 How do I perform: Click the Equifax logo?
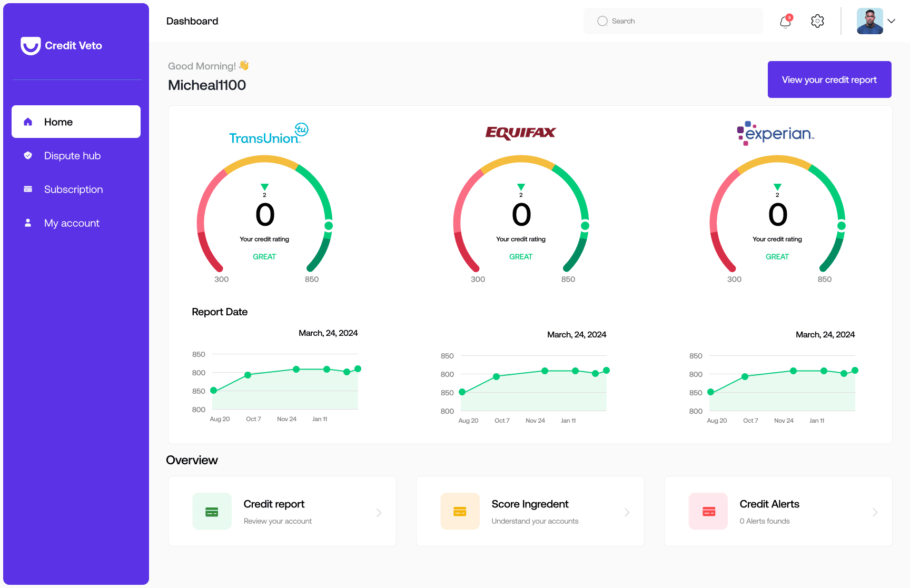tap(520, 133)
